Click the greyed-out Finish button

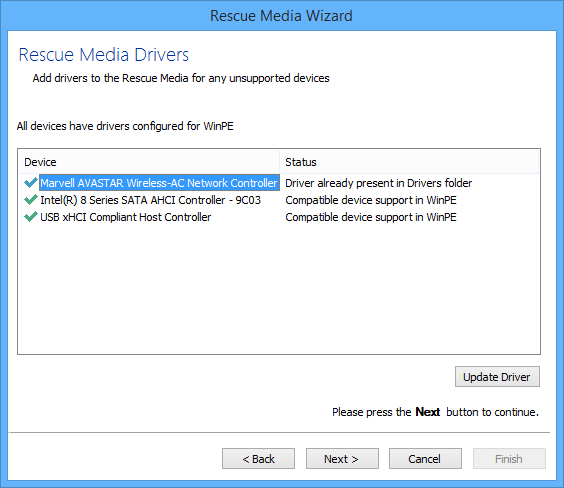(509, 459)
